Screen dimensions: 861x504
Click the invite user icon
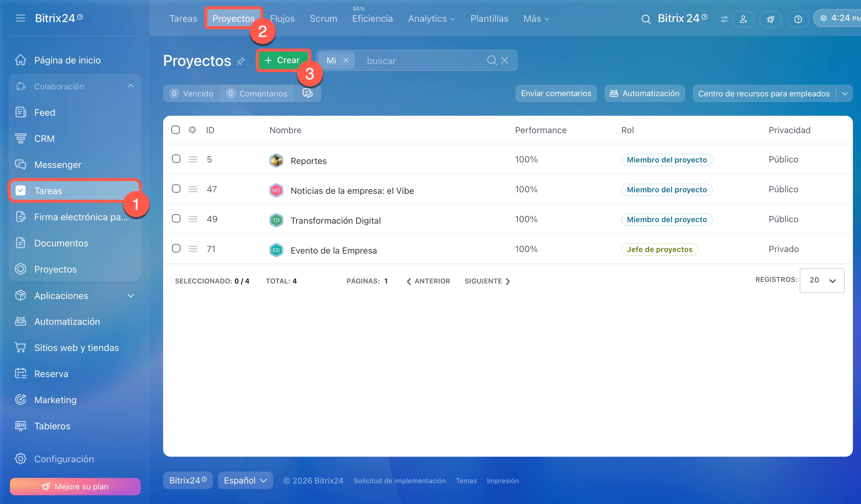[743, 19]
